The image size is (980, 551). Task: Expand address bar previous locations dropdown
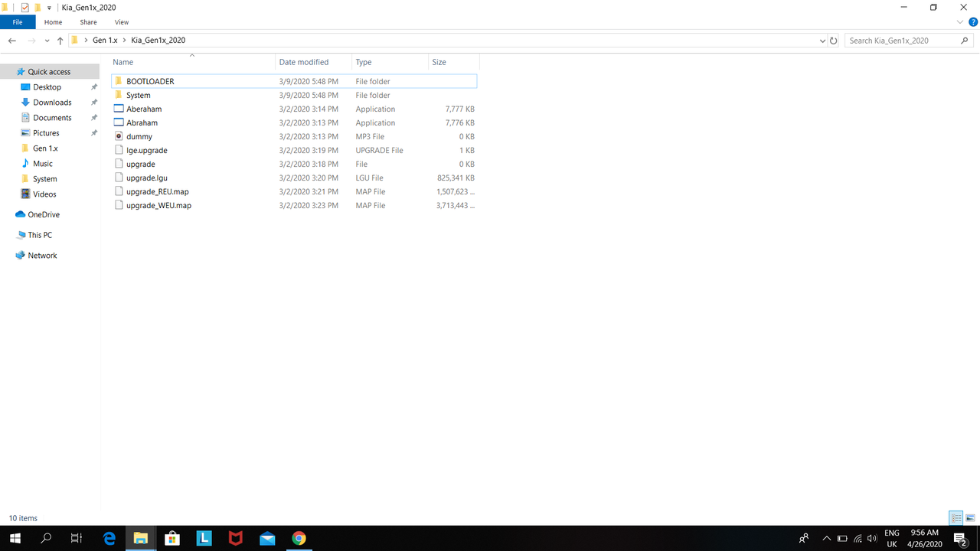click(x=822, y=41)
